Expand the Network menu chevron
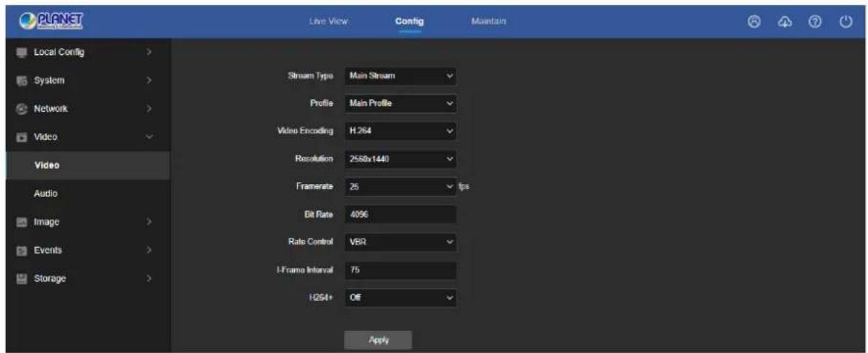 point(149,109)
